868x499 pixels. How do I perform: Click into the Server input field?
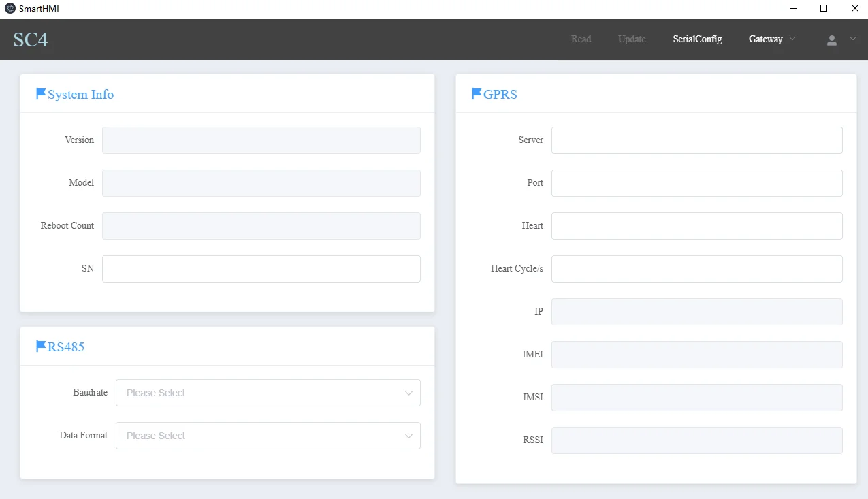click(696, 140)
